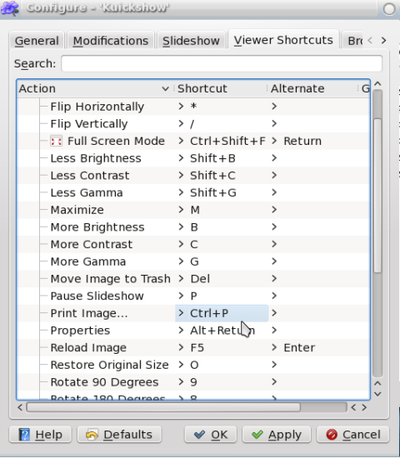400x458 pixels.
Task: Open the partially visible Browser tab
Action: (354, 41)
